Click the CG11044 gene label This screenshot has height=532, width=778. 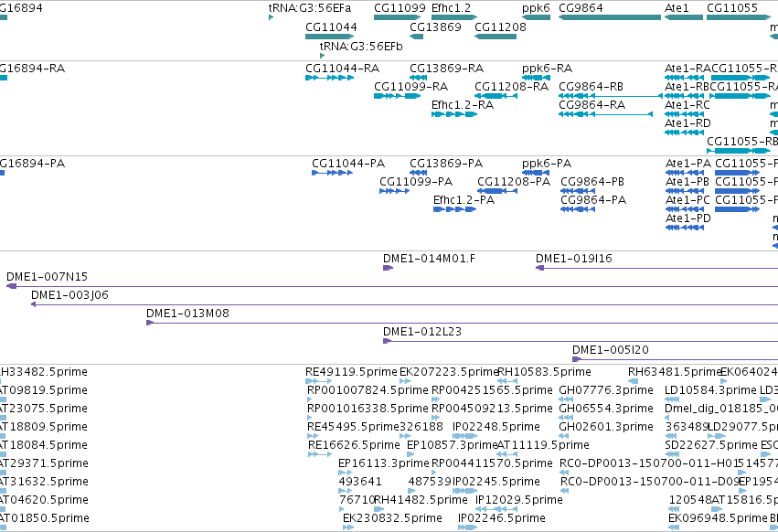(331, 27)
